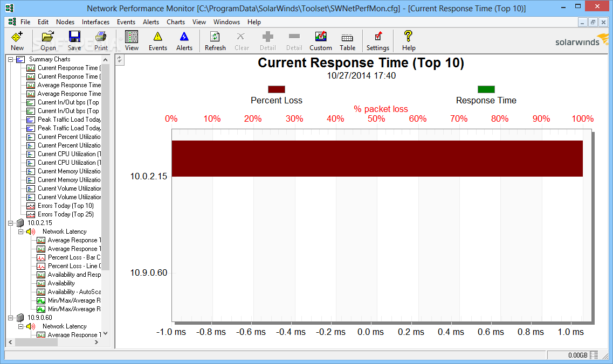
Task: Click the tree horizontal scroll right arrow
Action: coord(97,342)
